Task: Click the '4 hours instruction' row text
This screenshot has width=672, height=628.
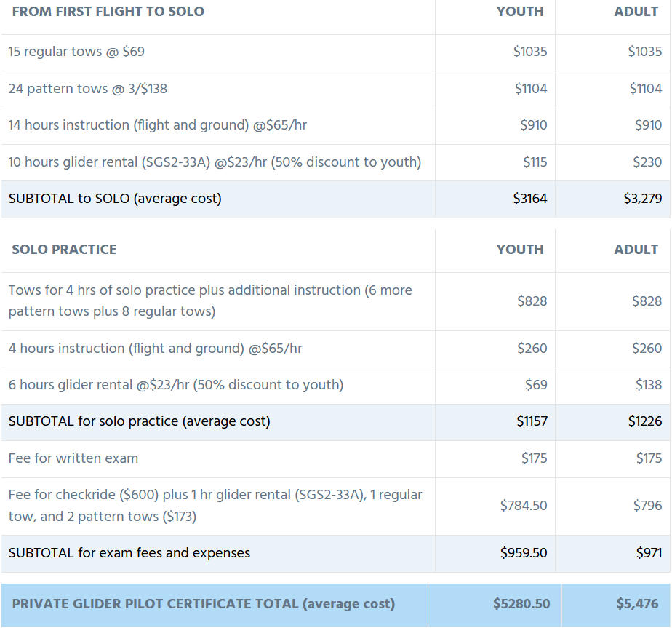Action: 155,349
